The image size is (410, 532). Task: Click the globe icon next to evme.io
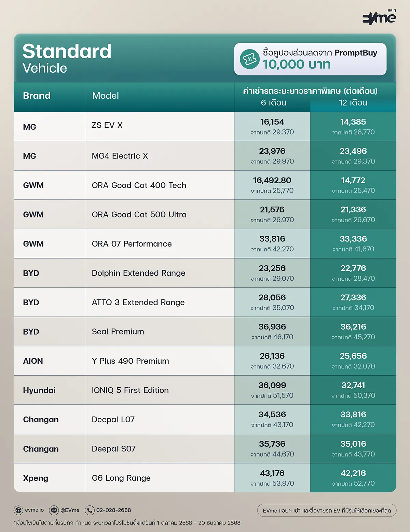click(x=18, y=510)
